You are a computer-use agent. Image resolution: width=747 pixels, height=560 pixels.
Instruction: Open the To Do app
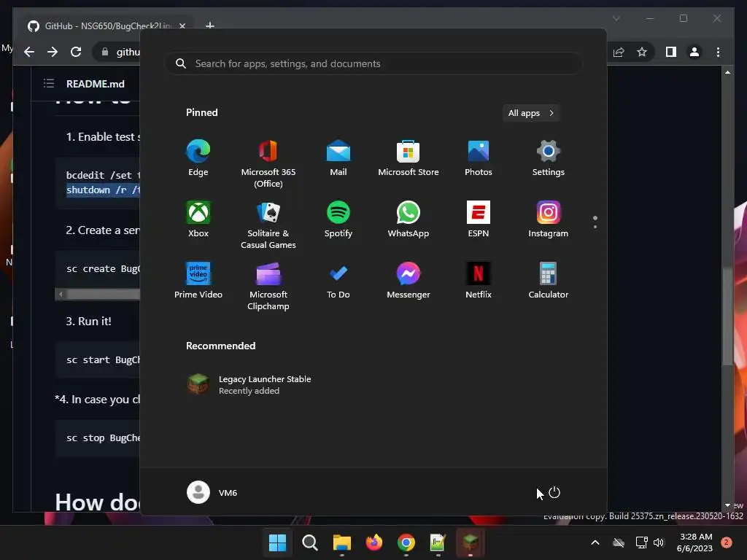click(x=338, y=281)
